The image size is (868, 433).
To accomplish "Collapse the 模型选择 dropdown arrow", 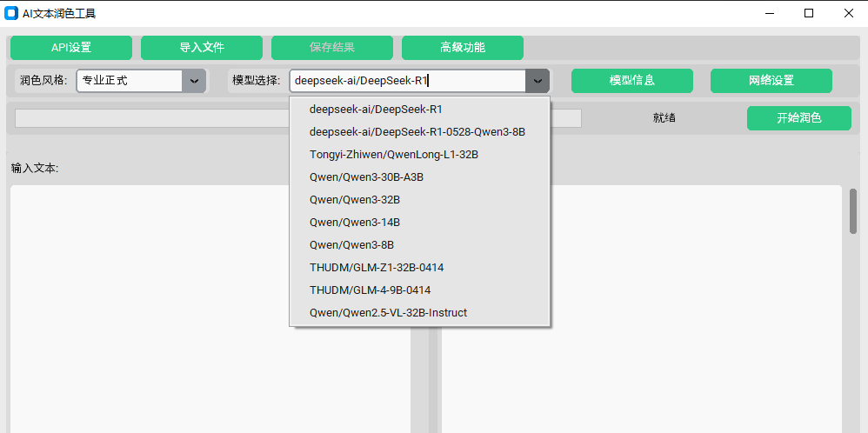I will click(537, 81).
